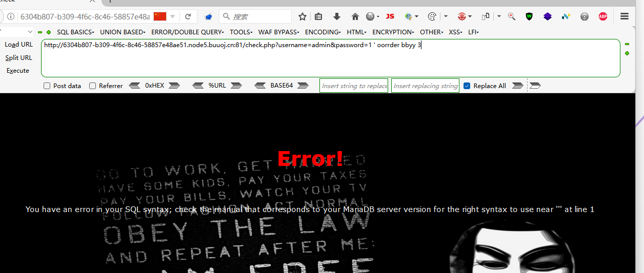Expand the SQL BASICS menu
644x273 pixels.
tap(75, 32)
